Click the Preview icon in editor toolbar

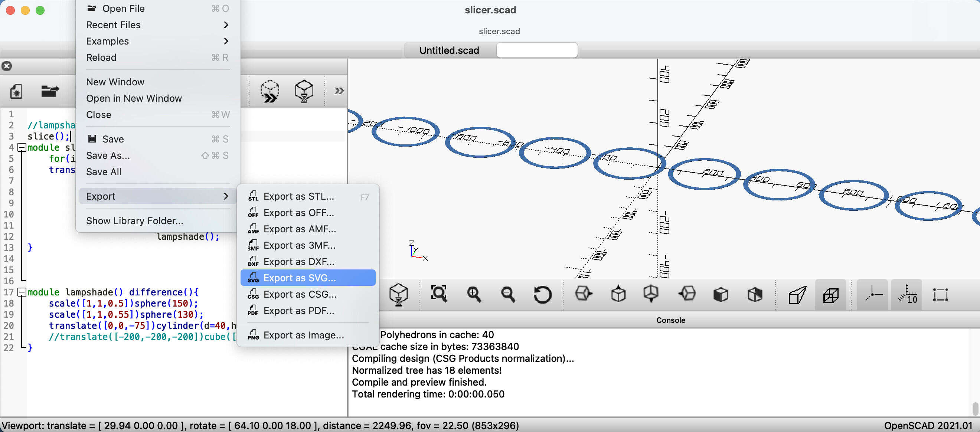click(270, 91)
